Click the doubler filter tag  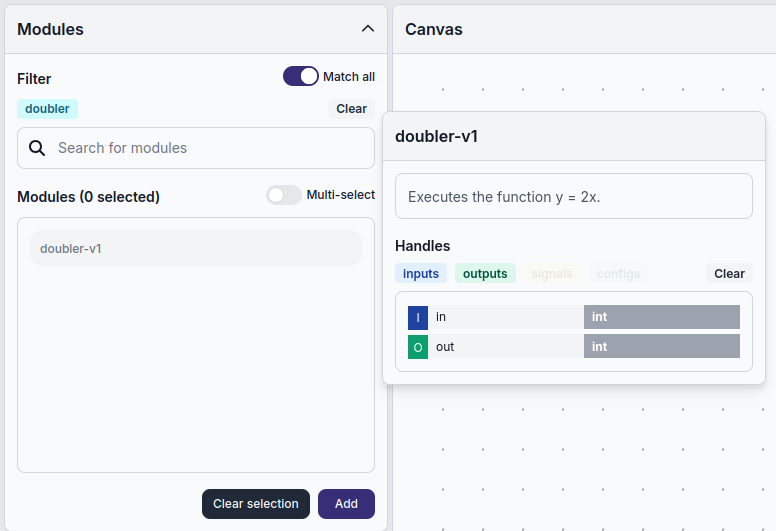pos(48,109)
